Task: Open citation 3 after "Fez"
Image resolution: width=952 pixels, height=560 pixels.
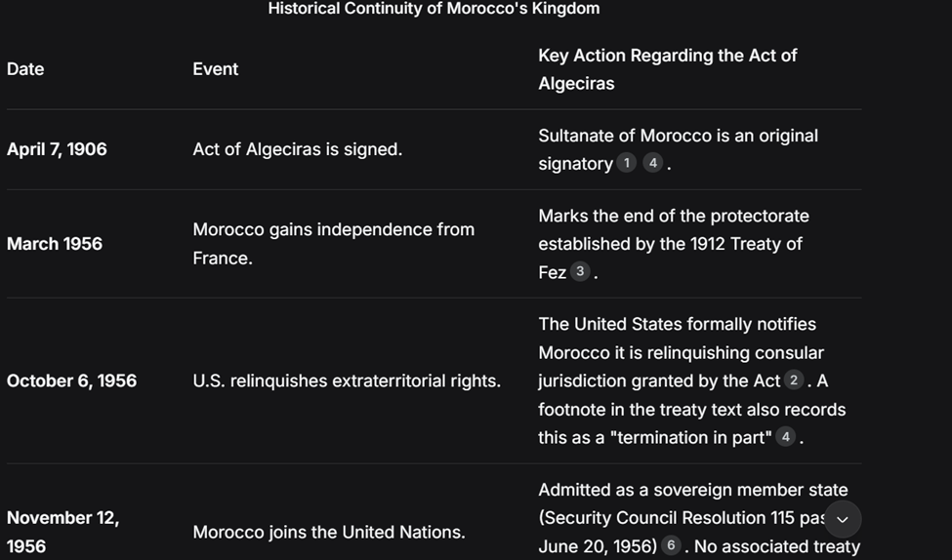Action: click(580, 271)
